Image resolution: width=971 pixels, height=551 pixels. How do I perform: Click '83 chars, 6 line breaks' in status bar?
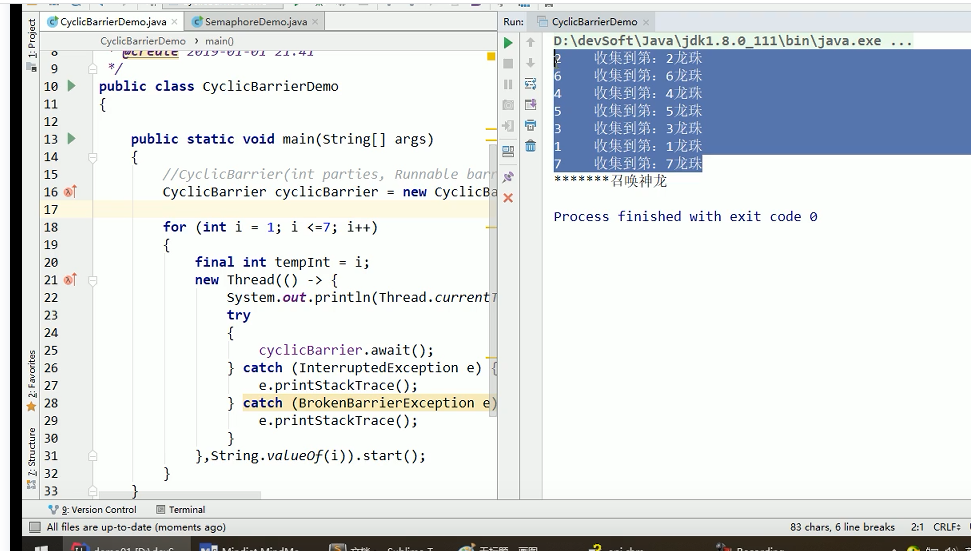[x=842, y=527]
